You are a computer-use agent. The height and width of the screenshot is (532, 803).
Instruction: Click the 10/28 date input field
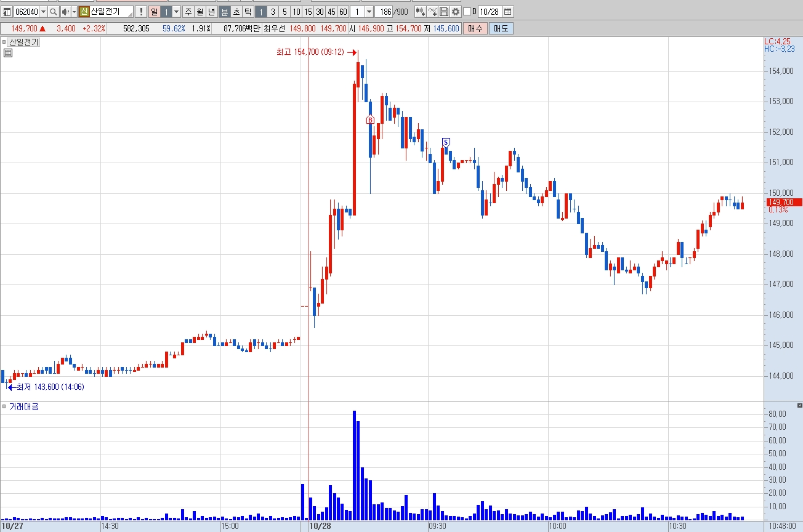(x=489, y=12)
